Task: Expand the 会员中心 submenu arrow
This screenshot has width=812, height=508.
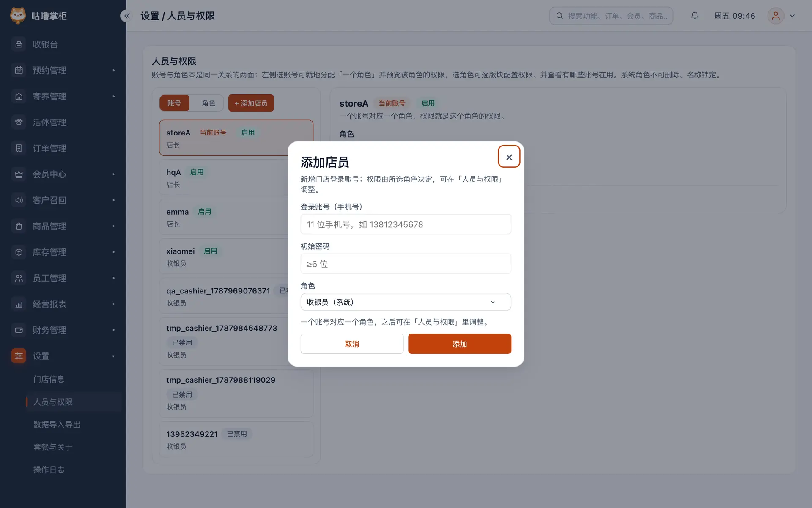Action: pos(114,174)
